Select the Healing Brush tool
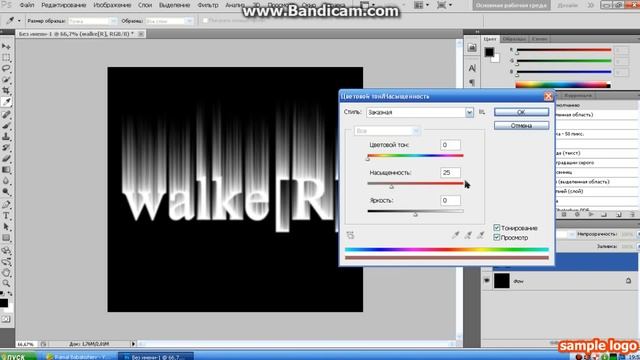The width and height of the screenshot is (640, 360). pyautogui.click(x=6, y=115)
